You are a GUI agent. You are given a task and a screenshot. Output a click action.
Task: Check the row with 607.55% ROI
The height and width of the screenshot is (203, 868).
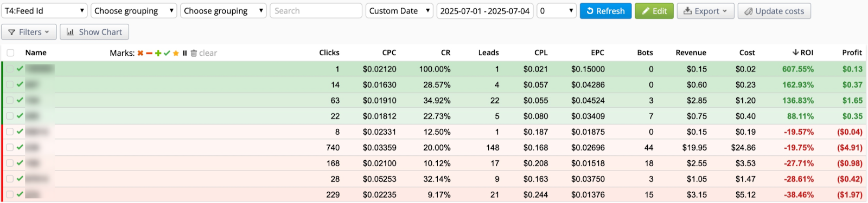(x=10, y=69)
